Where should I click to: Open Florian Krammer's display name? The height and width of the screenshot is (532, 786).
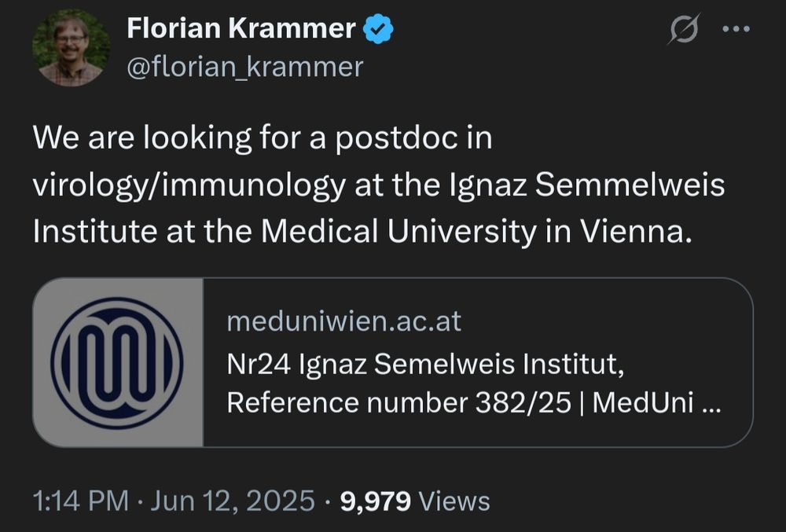click(x=239, y=28)
